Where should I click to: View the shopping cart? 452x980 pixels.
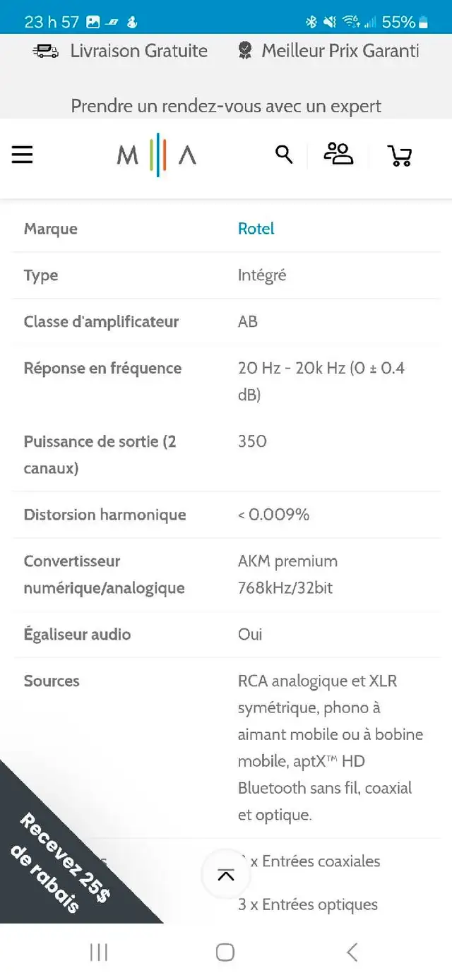400,155
